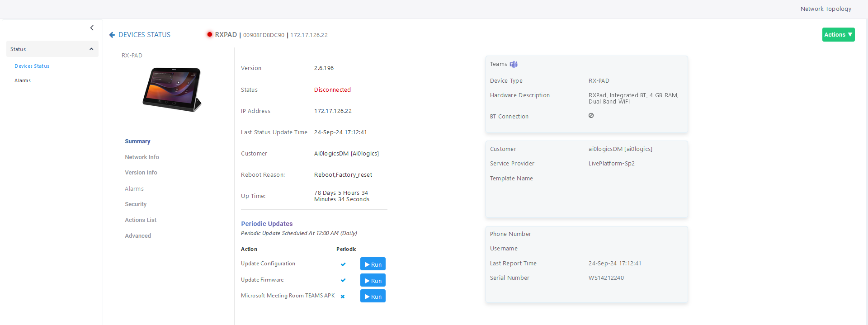Open the Actions dropdown menu

pyautogui.click(x=838, y=35)
